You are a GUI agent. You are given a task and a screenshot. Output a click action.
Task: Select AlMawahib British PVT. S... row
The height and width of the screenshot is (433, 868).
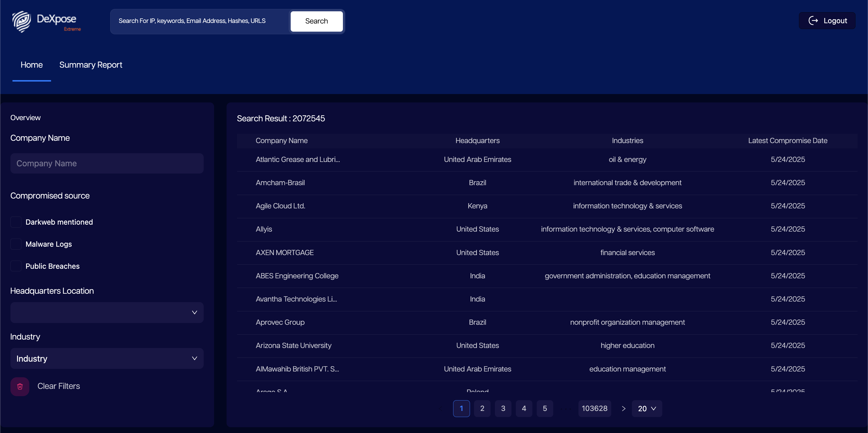tap(547, 369)
